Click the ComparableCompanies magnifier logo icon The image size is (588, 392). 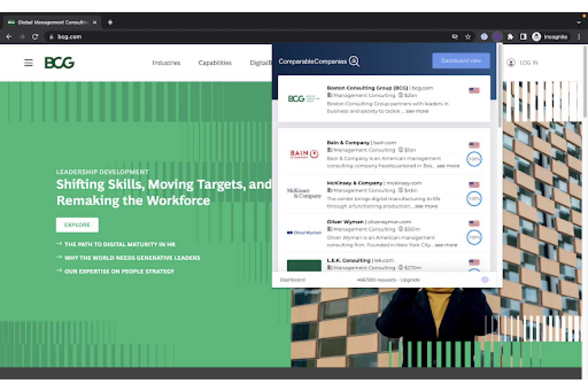point(354,61)
